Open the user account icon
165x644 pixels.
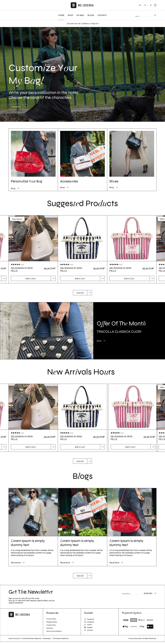(x=150, y=5)
